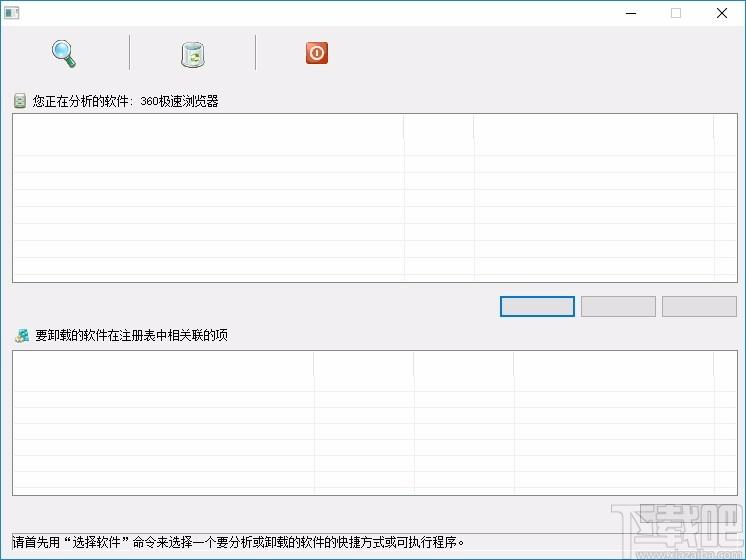Click the small icon beside 您正在分析的软件
Viewport: 746px width, 560px height.
point(20,101)
